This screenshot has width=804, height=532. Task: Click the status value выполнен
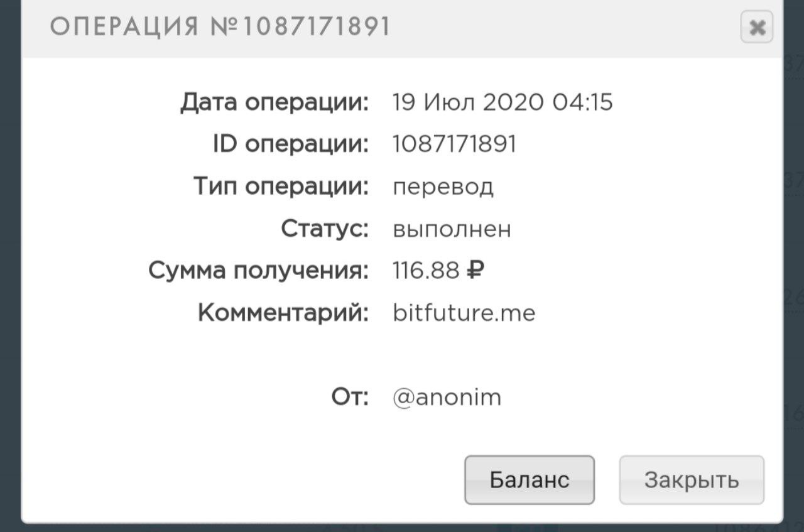452,229
